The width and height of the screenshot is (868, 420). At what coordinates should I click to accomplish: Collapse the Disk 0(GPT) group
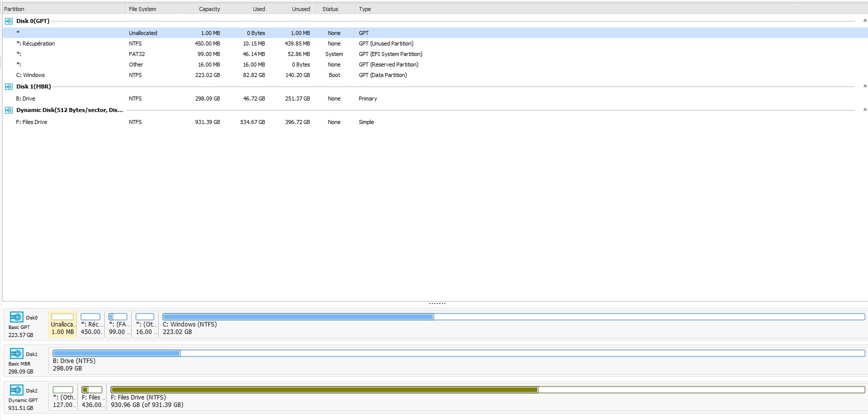865,21
